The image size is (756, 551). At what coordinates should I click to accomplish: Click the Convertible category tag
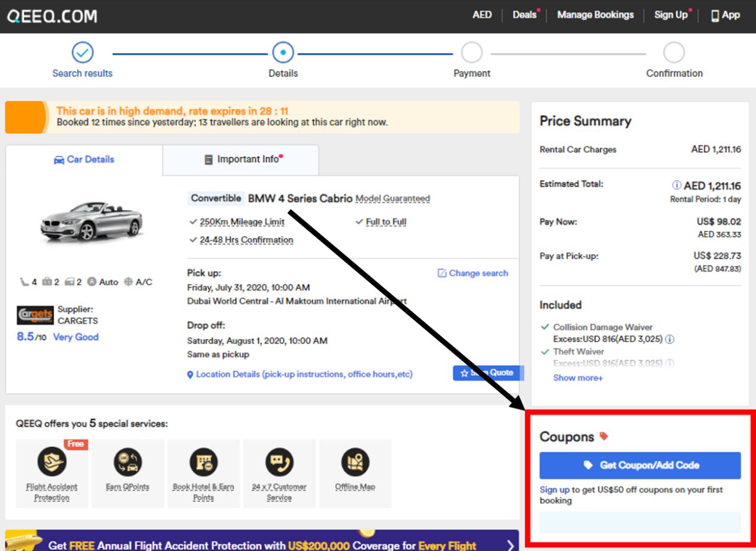coord(216,198)
